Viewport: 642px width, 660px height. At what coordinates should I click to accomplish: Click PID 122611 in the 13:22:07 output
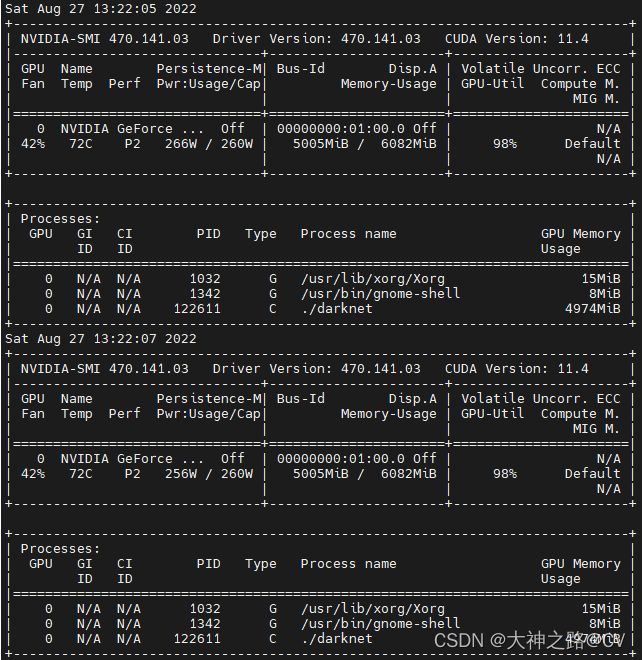click(x=197, y=639)
